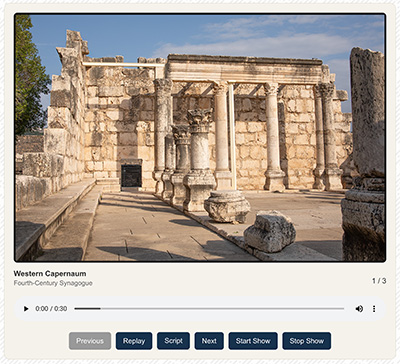Click the audio progress bar
Image resolution: width=400 pixels, height=364 pixels.
(x=209, y=309)
